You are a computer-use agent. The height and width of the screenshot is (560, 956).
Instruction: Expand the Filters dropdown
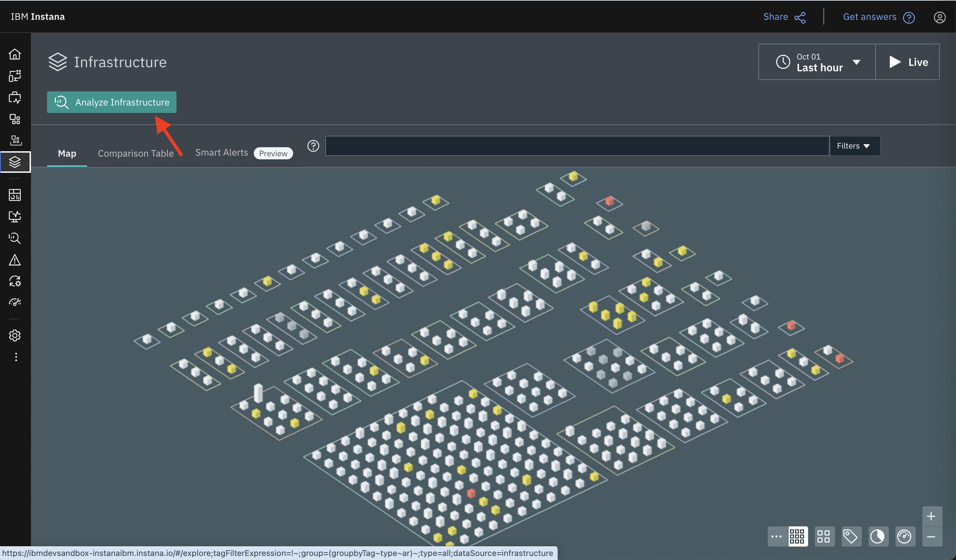pyautogui.click(x=854, y=146)
